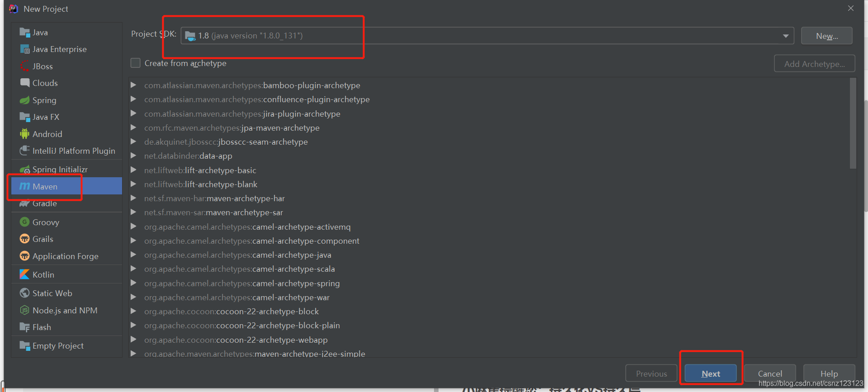Expand jbosscc-seam-archetype node
The image size is (868, 392).
point(133,142)
